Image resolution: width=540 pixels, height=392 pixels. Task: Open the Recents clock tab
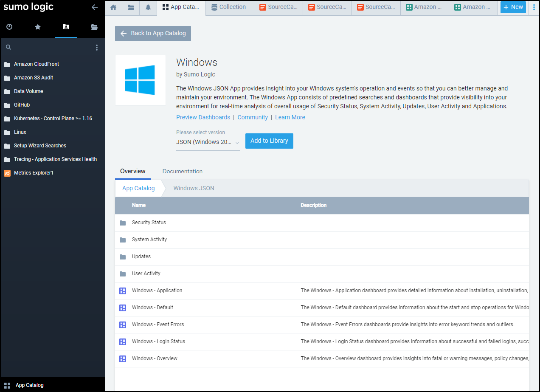(x=9, y=27)
